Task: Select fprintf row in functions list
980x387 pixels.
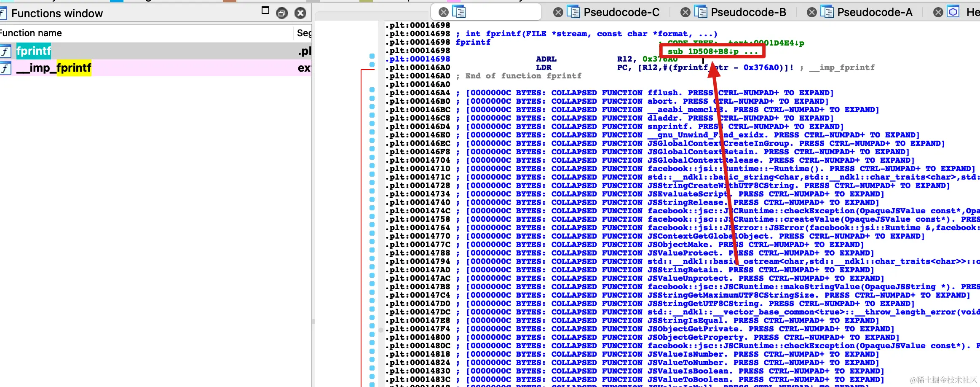Action: click(x=155, y=51)
